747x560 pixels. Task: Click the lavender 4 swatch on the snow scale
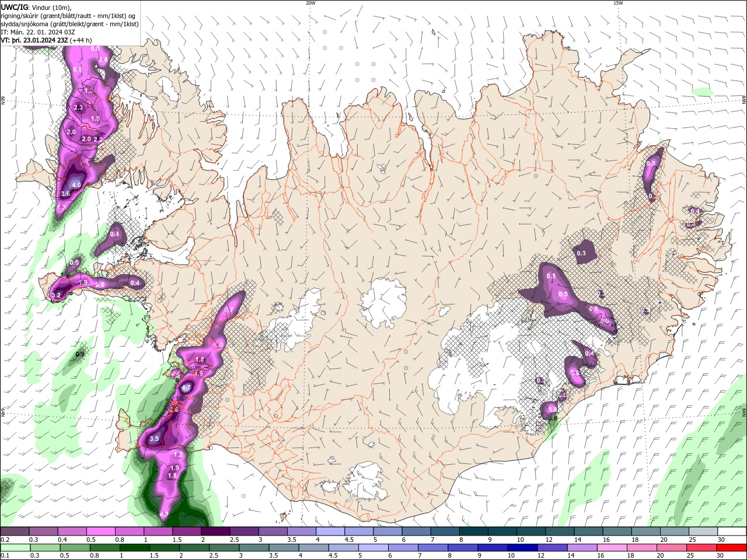coord(330,531)
